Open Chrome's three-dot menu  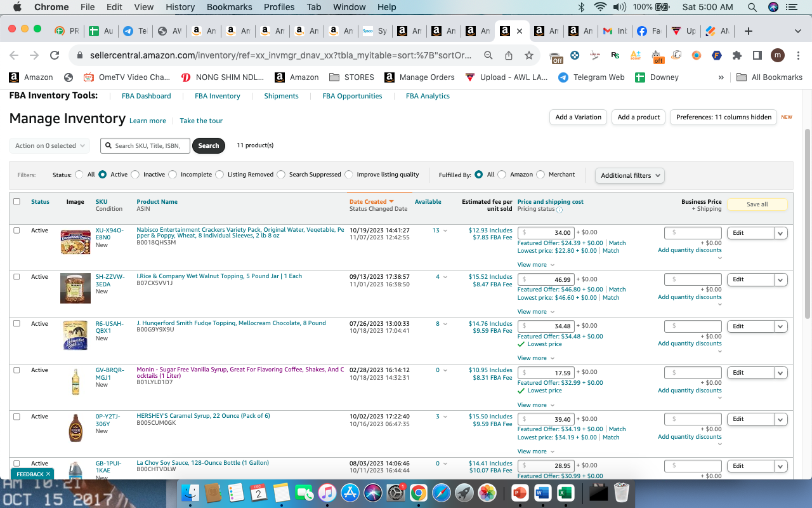[x=797, y=55]
